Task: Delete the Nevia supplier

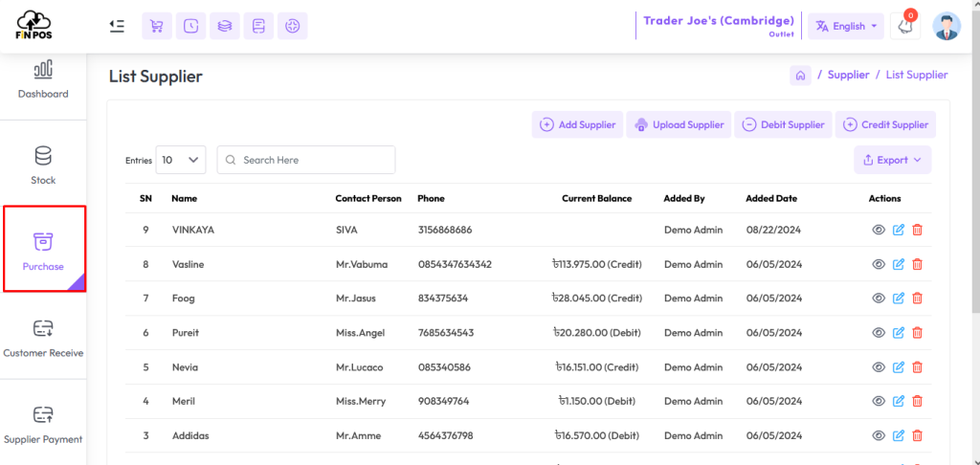Action: click(917, 367)
